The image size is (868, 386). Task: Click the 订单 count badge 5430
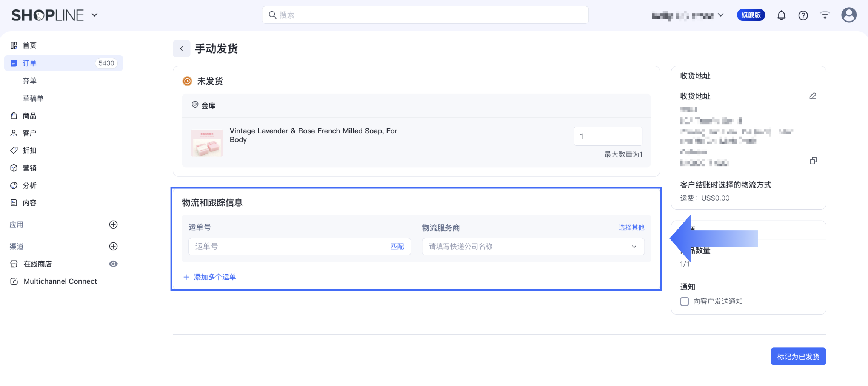[x=106, y=63]
